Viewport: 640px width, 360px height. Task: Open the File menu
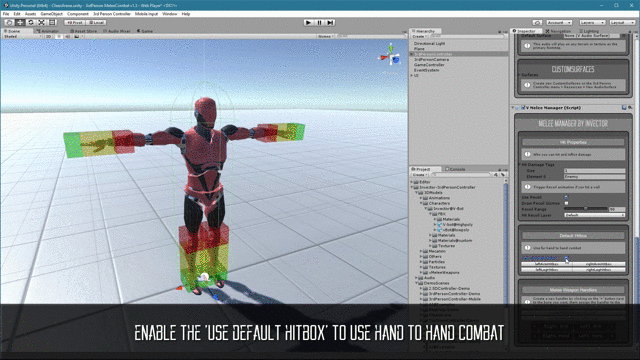pyautogui.click(x=6, y=14)
